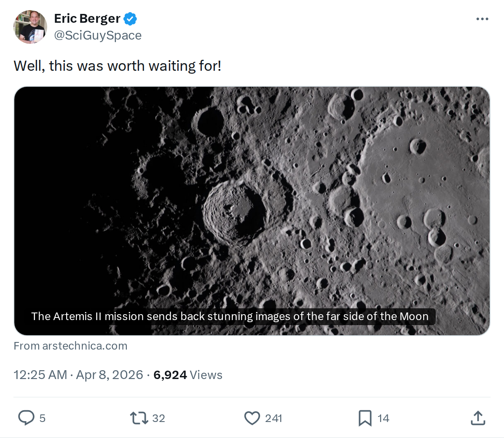Open Eric Berger's profile avatar photo
504x438 pixels.
click(30, 27)
